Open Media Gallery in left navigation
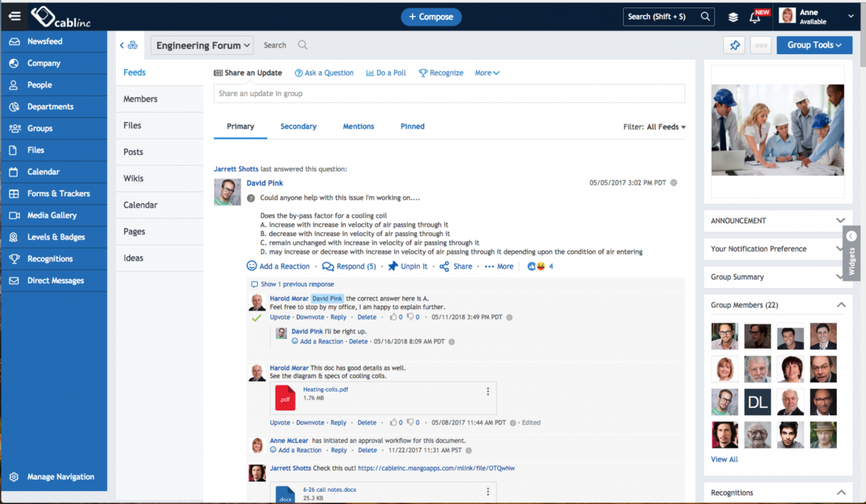This screenshot has width=866, height=504. [x=52, y=215]
